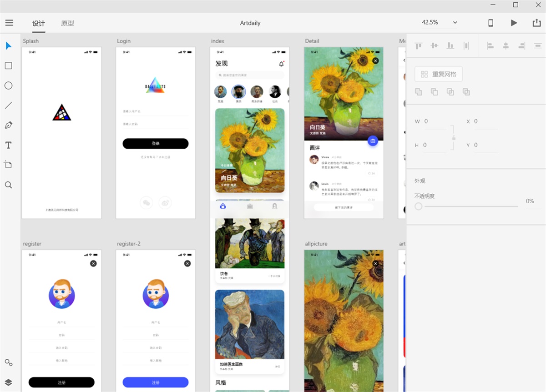Image resolution: width=546 pixels, height=392 pixels.
Task: Apply the Add boolean operation
Action: [x=419, y=92]
